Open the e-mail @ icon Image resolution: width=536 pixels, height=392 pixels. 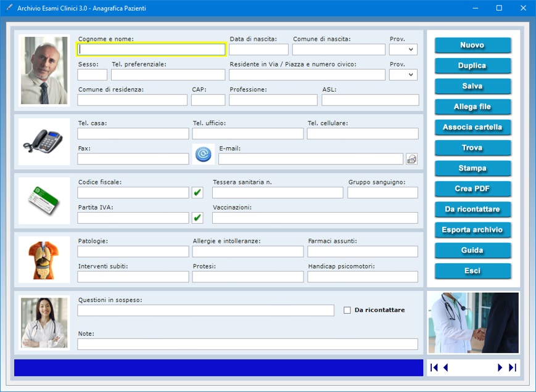click(204, 154)
